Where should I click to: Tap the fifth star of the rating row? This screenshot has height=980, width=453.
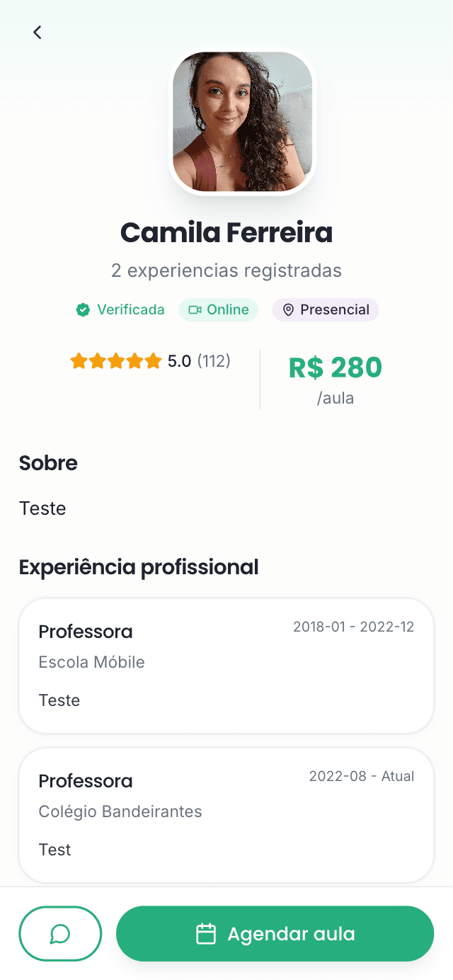pos(154,360)
